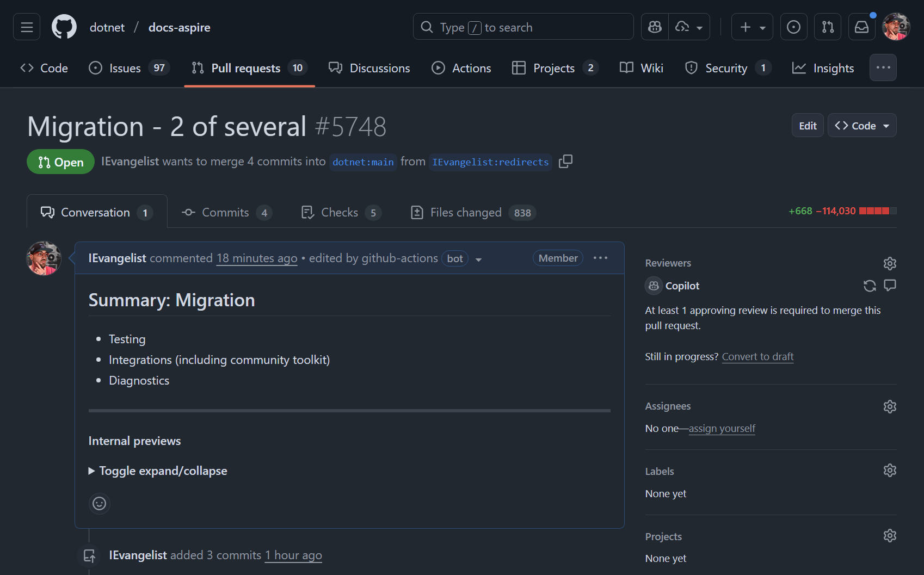This screenshot has width=924, height=575.
Task: Open the create new (+) dropdown
Action: (x=752, y=26)
